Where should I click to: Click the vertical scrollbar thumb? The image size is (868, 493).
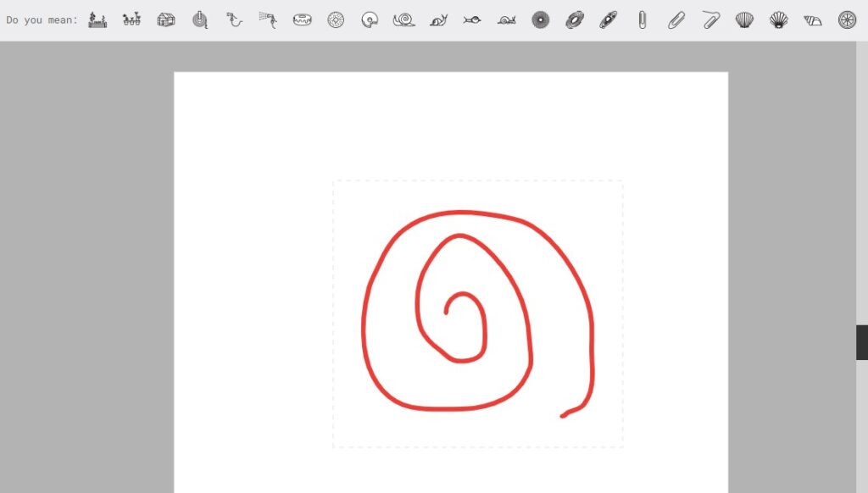click(862, 342)
